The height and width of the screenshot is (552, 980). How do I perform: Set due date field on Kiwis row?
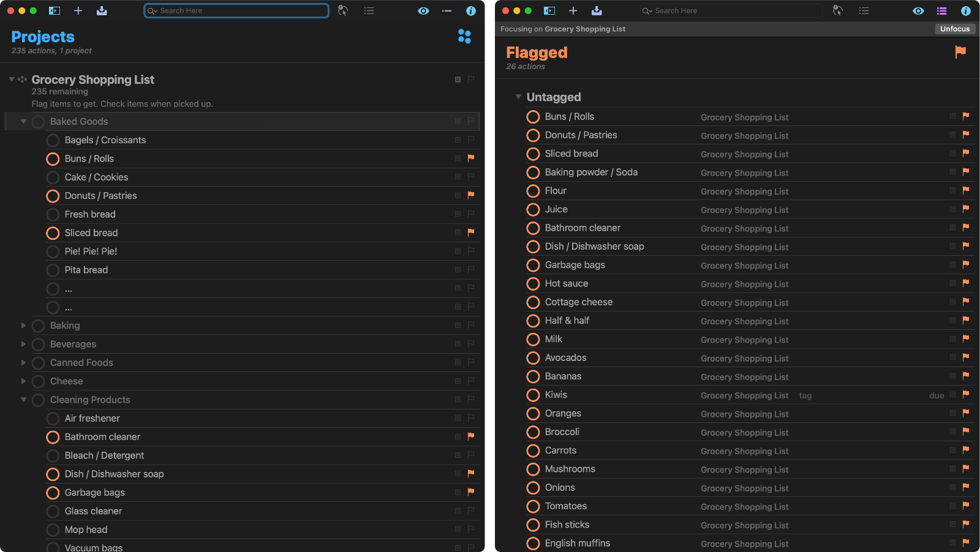[x=937, y=395]
